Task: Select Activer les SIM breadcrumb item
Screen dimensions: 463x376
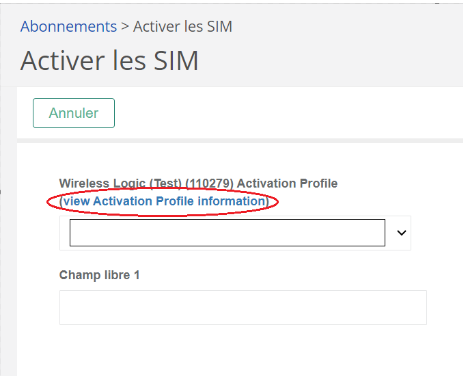Action: tap(183, 27)
